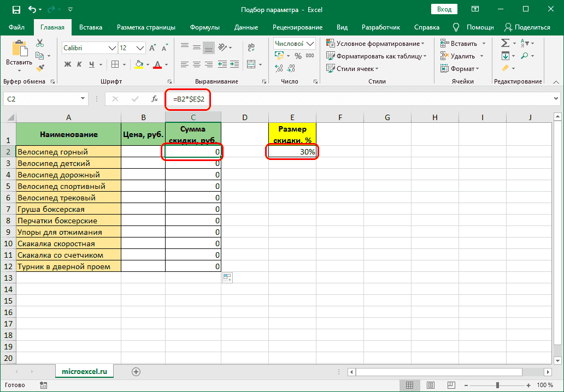The height and width of the screenshot is (392, 564).
Task: Open the fill color dropdown arrow
Action: [147, 64]
